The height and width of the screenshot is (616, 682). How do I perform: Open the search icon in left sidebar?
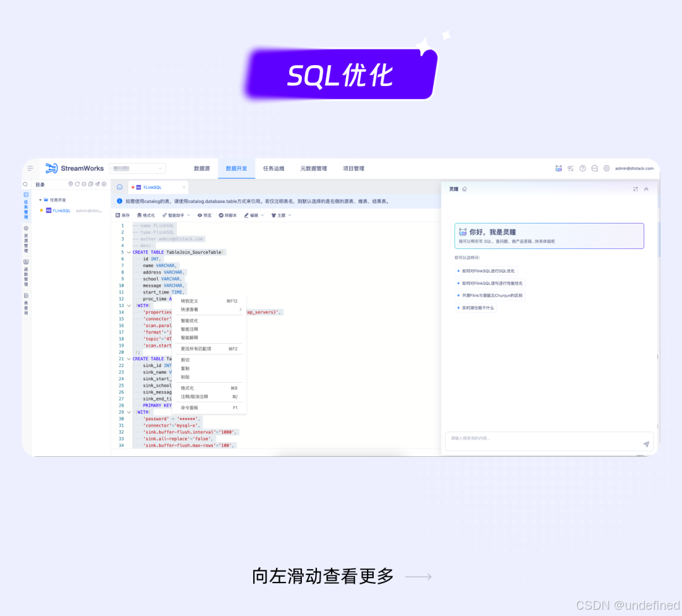(26, 184)
